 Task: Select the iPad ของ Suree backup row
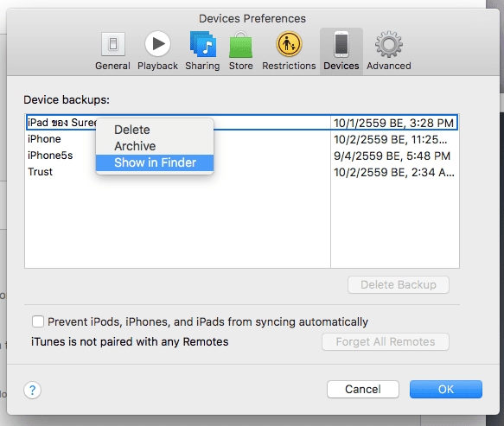[x=242, y=123]
